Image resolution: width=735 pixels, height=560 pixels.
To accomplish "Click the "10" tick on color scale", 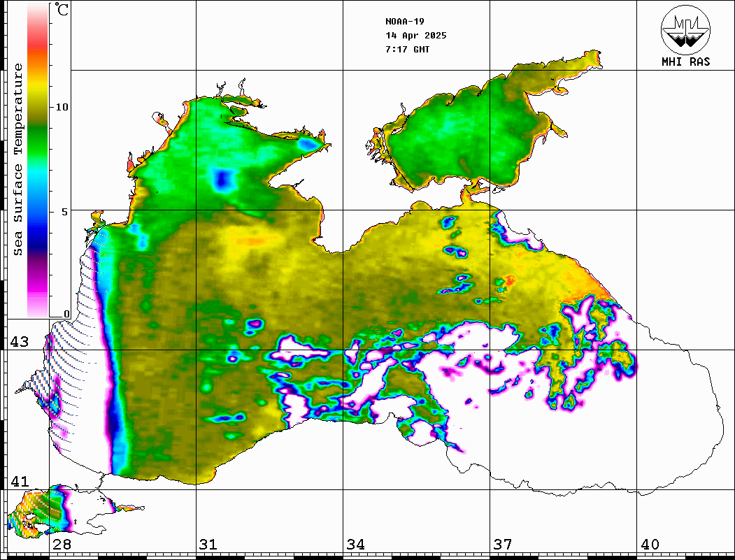I will point(62,107).
